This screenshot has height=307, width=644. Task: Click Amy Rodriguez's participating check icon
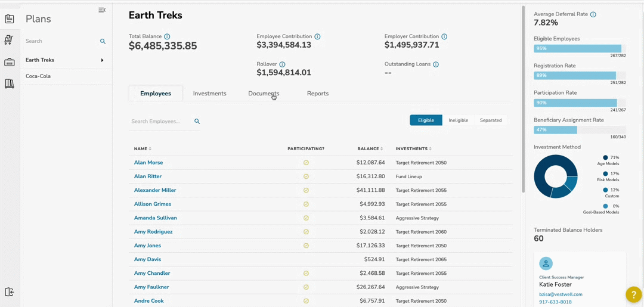(306, 232)
